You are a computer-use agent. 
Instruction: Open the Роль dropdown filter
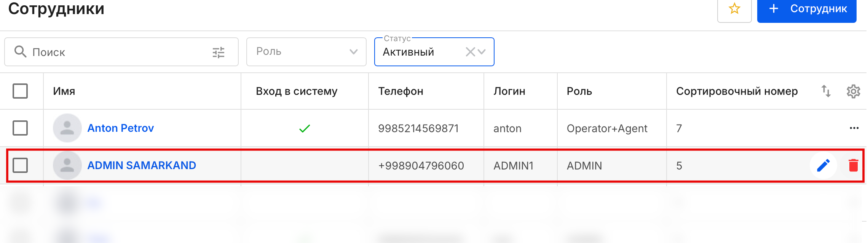click(x=306, y=52)
